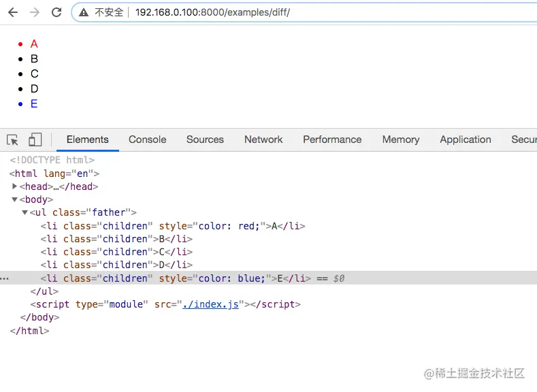The width and height of the screenshot is (537, 392).
Task: Select the li node containing A
Action: point(173,226)
